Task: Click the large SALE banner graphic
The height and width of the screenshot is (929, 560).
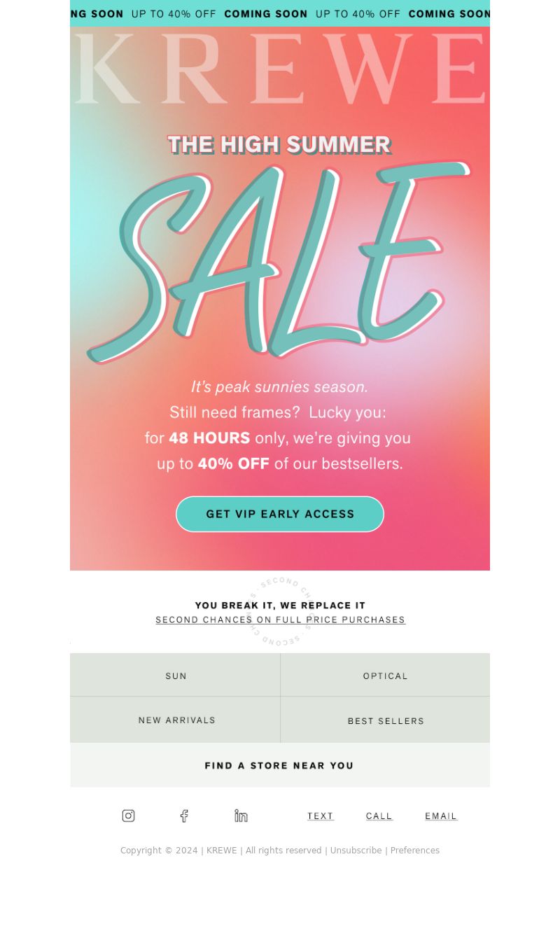Action: (280, 263)
